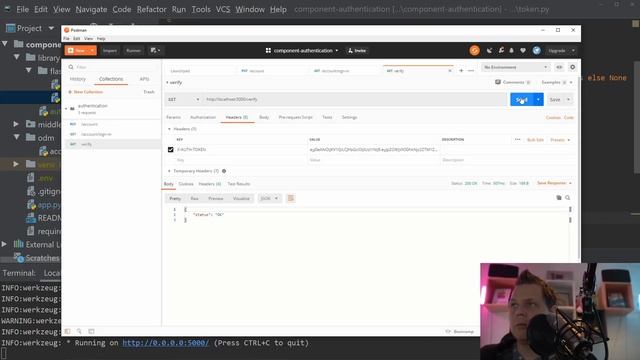Viewport: 640px width, 360px height.
Task: Uncheck the X-AUTH-TOKEN header checkbox
Action: point(171,150)
